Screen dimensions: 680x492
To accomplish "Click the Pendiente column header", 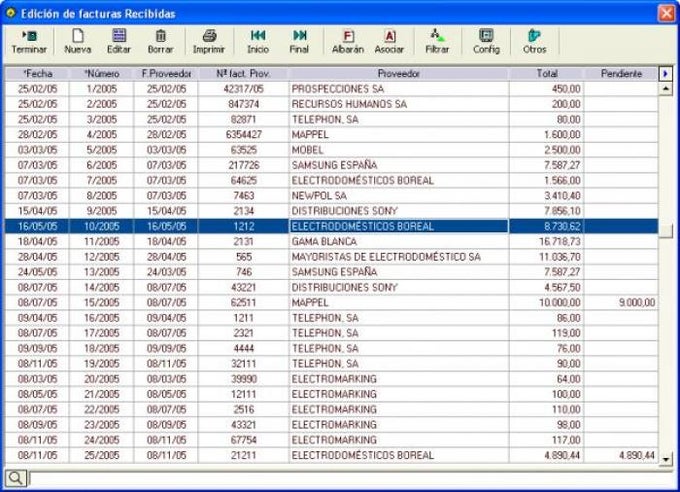I will [621, 74].
